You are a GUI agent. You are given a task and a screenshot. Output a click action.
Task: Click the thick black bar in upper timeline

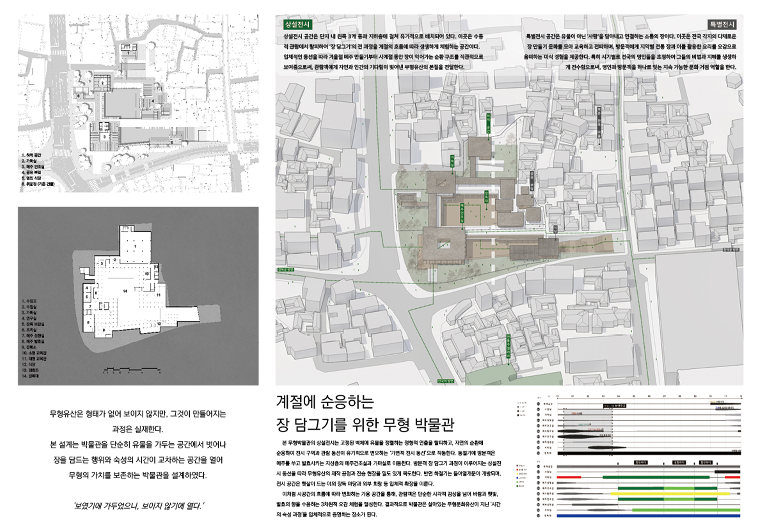point(648,453)
